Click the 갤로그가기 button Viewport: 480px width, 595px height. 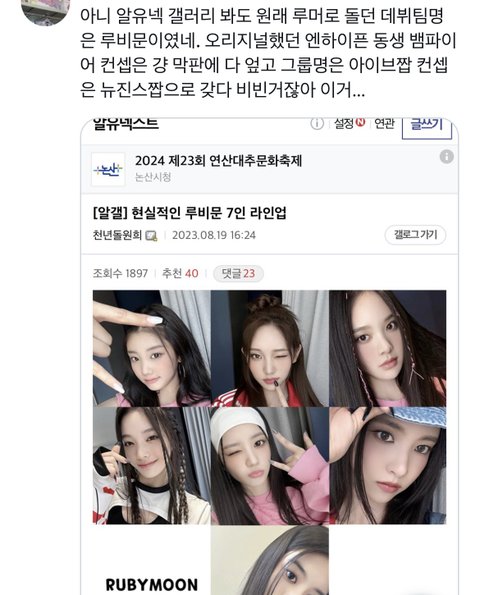(x=415, y=235)
